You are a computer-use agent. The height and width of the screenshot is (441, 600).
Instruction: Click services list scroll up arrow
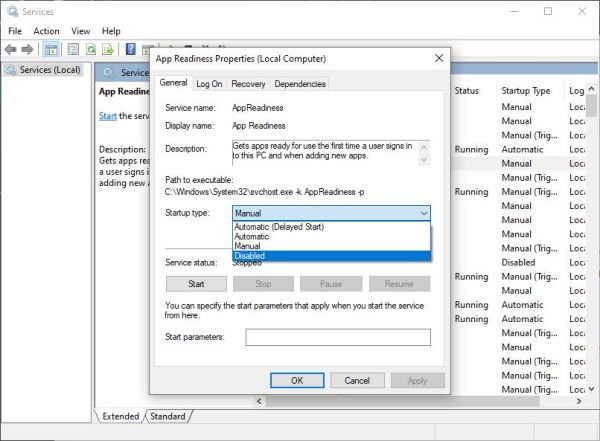591,89
